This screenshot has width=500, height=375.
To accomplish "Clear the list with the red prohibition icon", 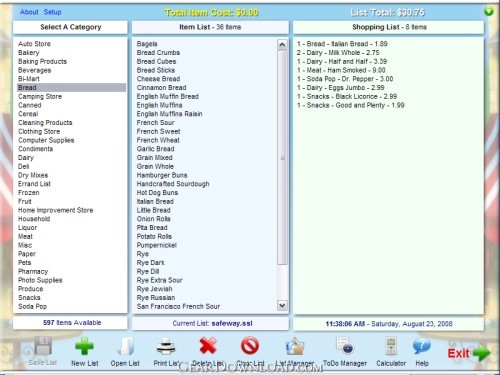I will coord(250,346).
